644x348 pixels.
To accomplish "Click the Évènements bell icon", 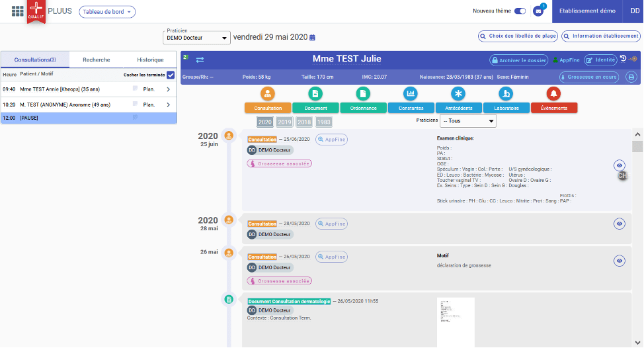I will tap(553, 94).
